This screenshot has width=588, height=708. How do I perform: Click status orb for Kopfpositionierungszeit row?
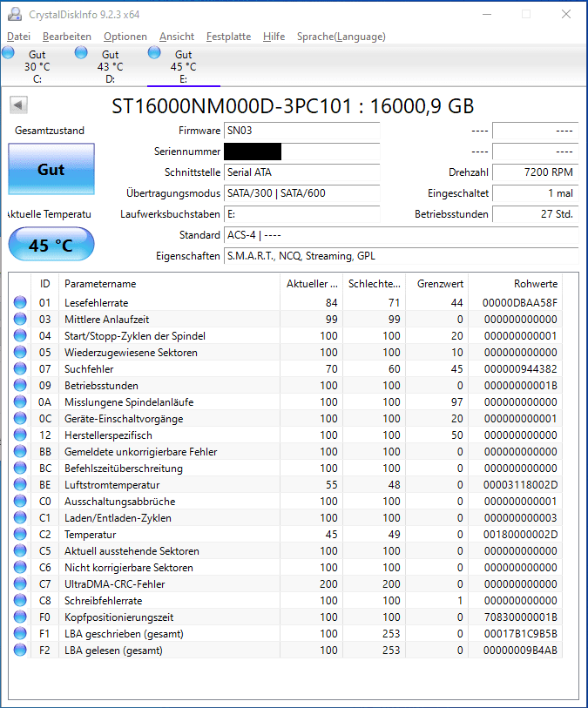pos(20,617)
